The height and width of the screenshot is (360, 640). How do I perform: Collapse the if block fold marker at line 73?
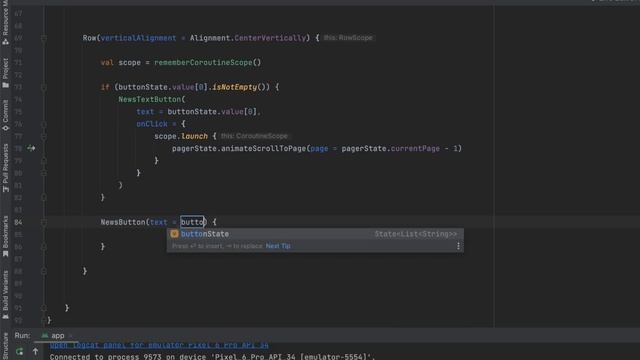pos(44,87)
